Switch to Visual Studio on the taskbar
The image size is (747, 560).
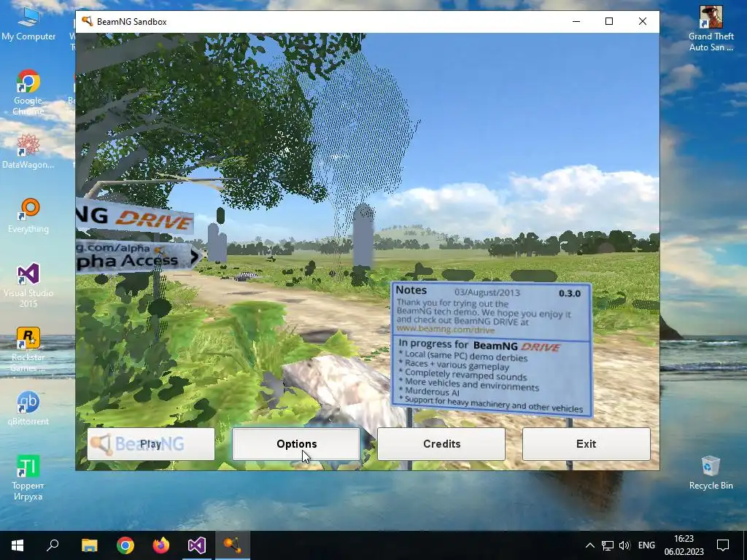(x=197, y=545)
